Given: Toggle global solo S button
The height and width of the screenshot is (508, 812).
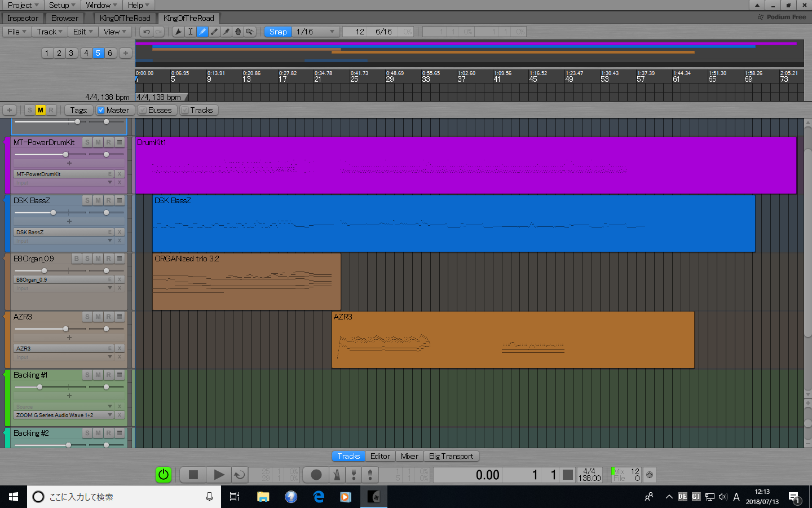Looking at the screenshot, I should pos(30,110).
